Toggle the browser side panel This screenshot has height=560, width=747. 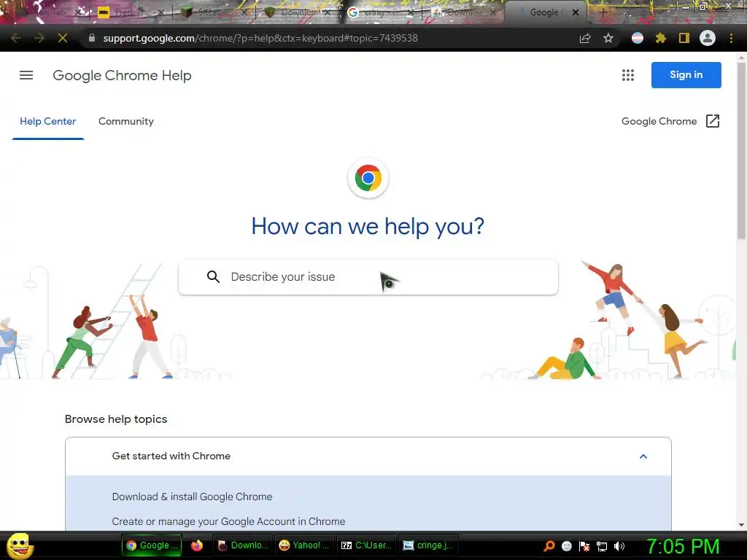[684, 38]
